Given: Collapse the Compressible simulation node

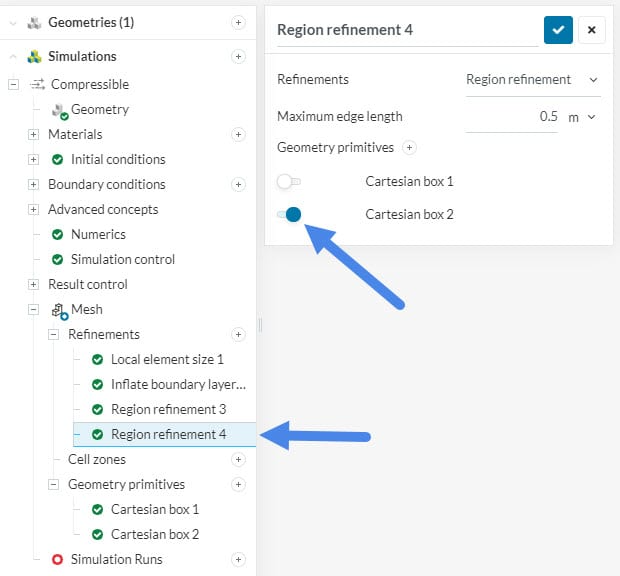Looking at the screenshot, I should [x=13, y=84].
